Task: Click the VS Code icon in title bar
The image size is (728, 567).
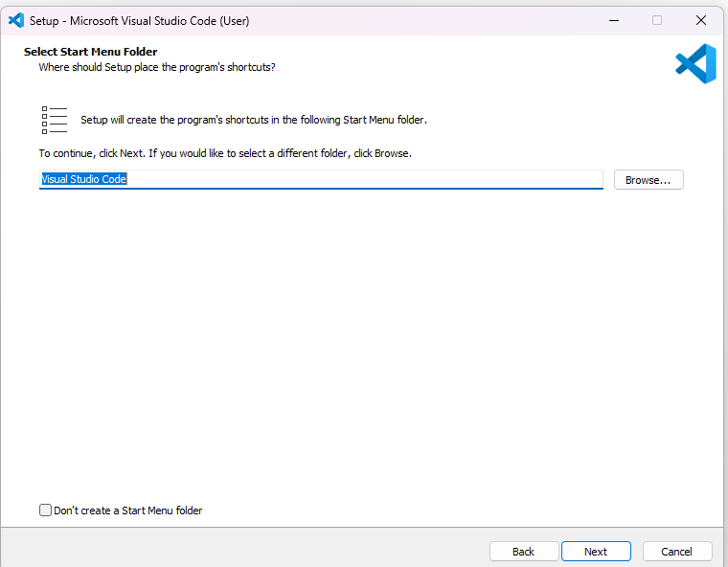Action: [16, 20]
